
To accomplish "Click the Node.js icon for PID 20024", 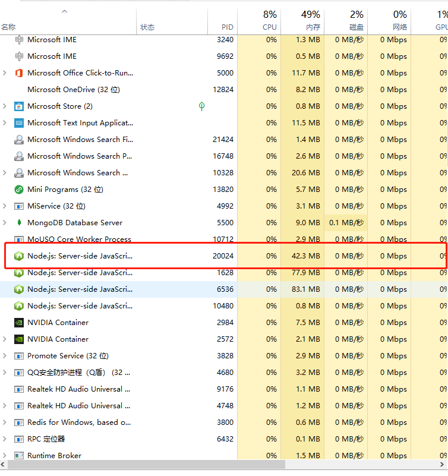I will [x=19, y=256].
